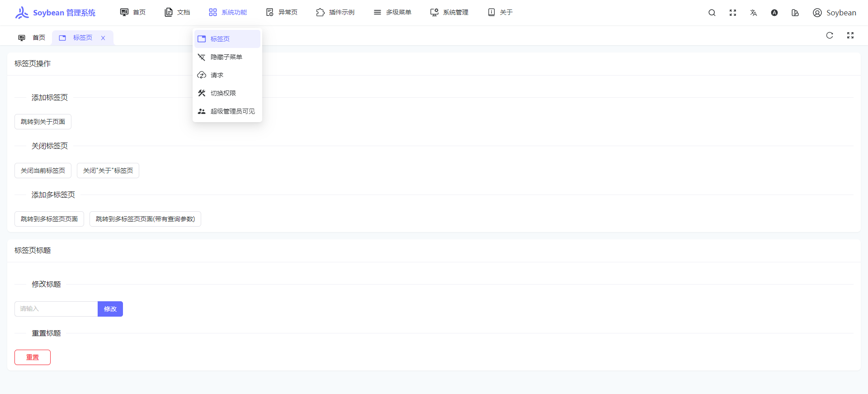The image size is (868, 394).
Task: Open 插件示例 top menu
Action: pyautogui.click(x=335, y=12)
